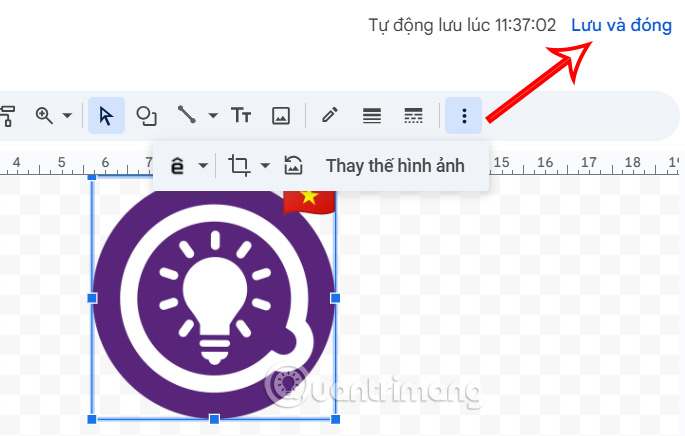Click the bottom-right corner resize handle

336,419
